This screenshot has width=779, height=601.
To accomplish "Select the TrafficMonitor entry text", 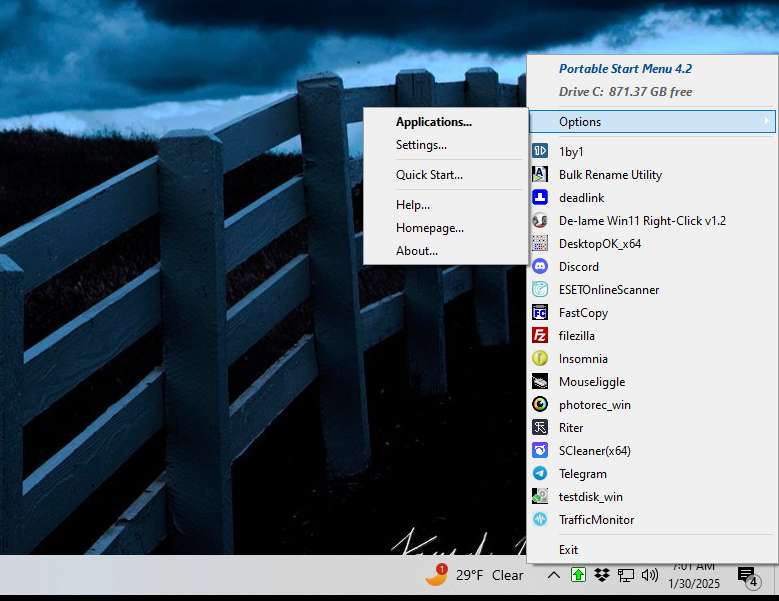I will pos(597,520).
